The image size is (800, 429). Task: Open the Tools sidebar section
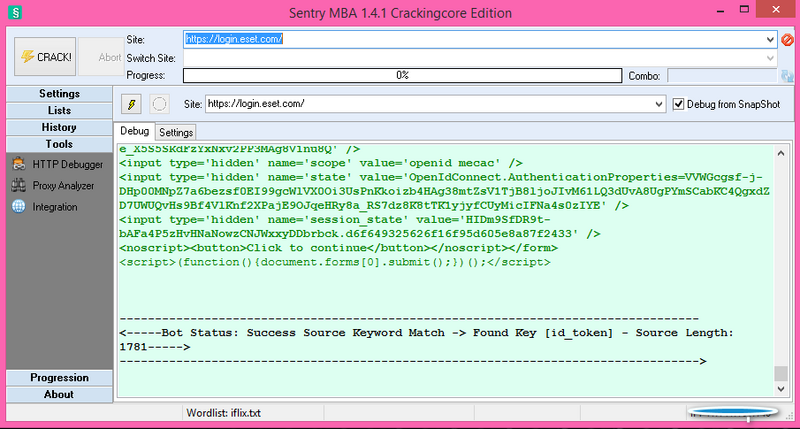click(59, 144)
